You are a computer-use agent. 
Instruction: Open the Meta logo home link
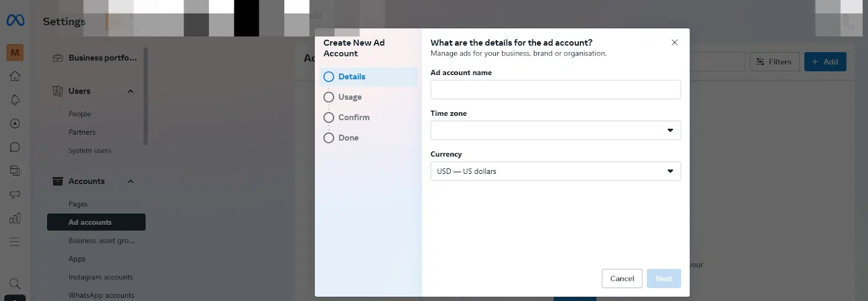coord(15,20)
